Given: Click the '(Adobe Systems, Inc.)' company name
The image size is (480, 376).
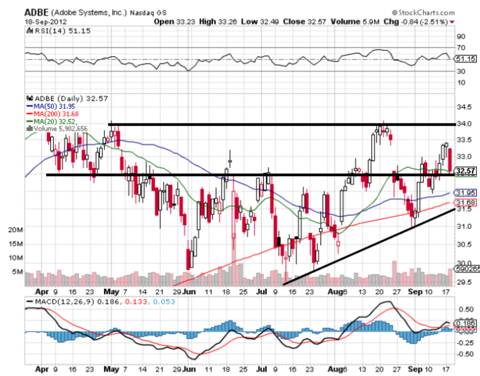Looking at the screenshot, I should click(89, 13).
